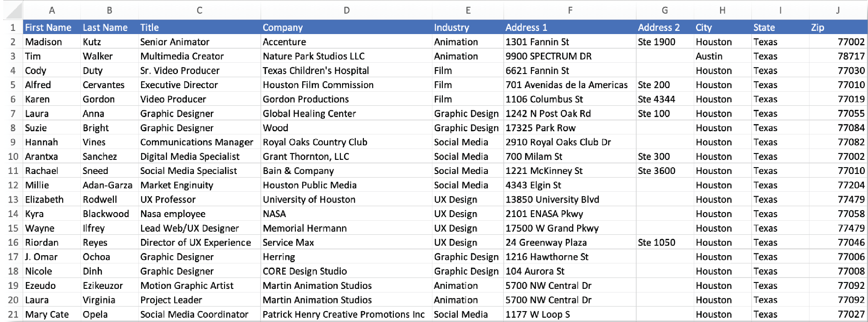Select the 'J. Omar' cell

pyautogui.click(x=52, y=257)
